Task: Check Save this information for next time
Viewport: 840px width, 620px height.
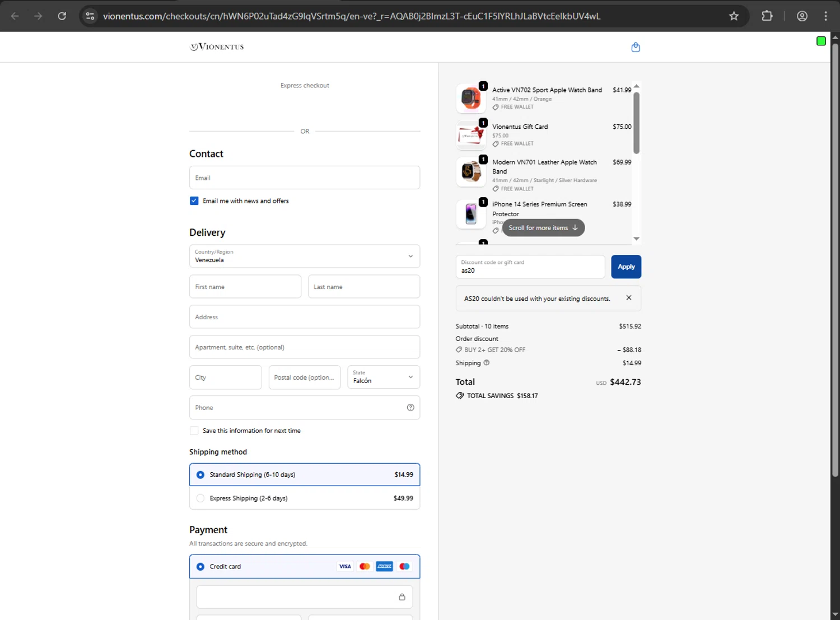Action: click(x=194, y=431)
